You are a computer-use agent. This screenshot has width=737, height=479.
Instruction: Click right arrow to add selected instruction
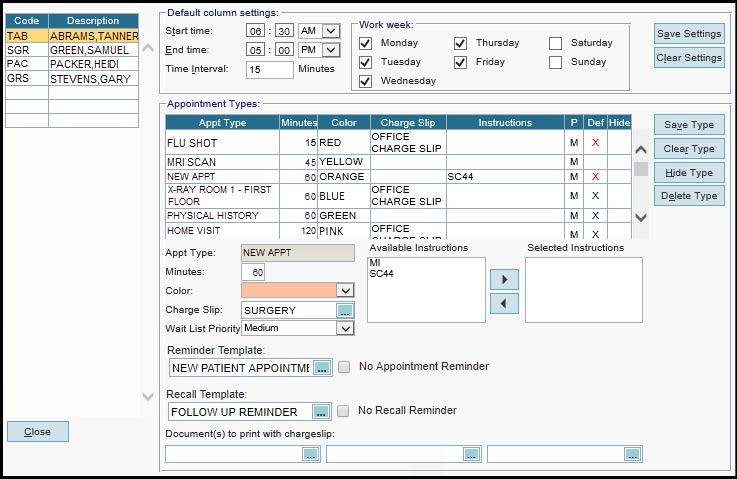(504, 279)
